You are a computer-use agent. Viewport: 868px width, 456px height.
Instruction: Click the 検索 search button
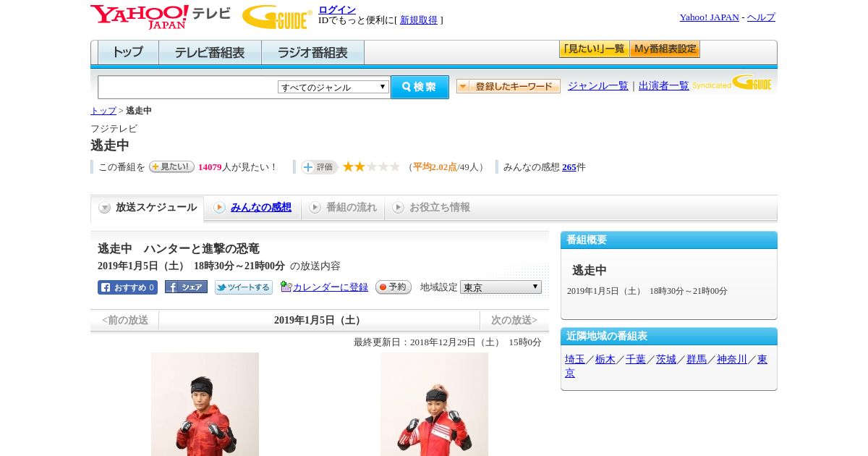click(x=420, y=87)
